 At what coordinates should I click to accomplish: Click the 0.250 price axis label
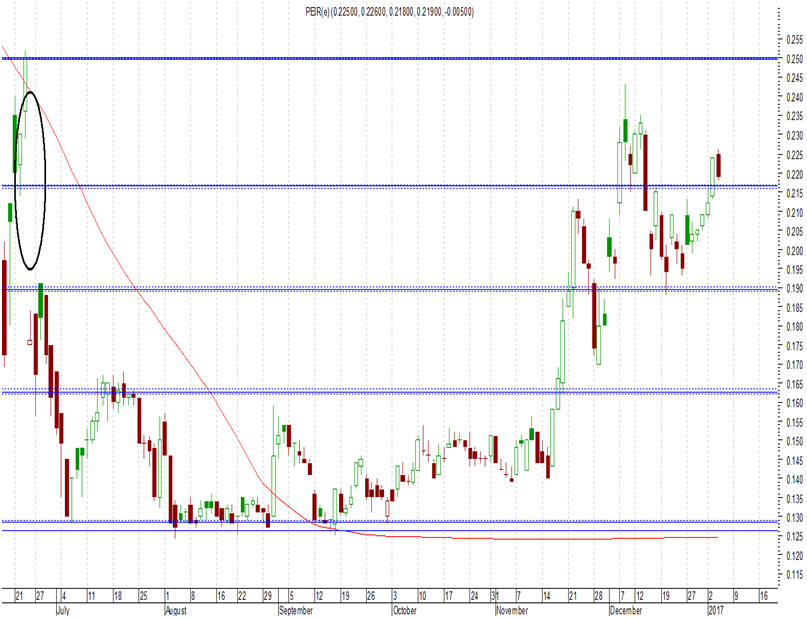[795, 59]
